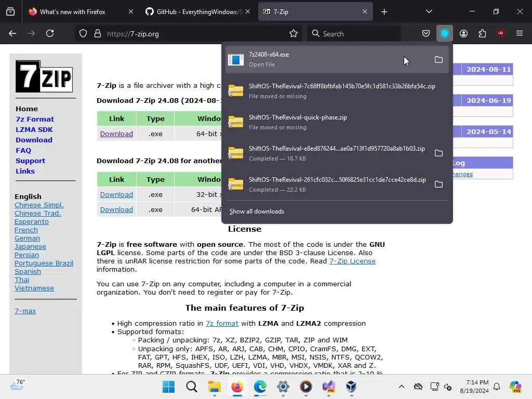The width and height of the screenshot is (532, 399).
Task: Open uBlock Origin extension icon
Action: 501,33
